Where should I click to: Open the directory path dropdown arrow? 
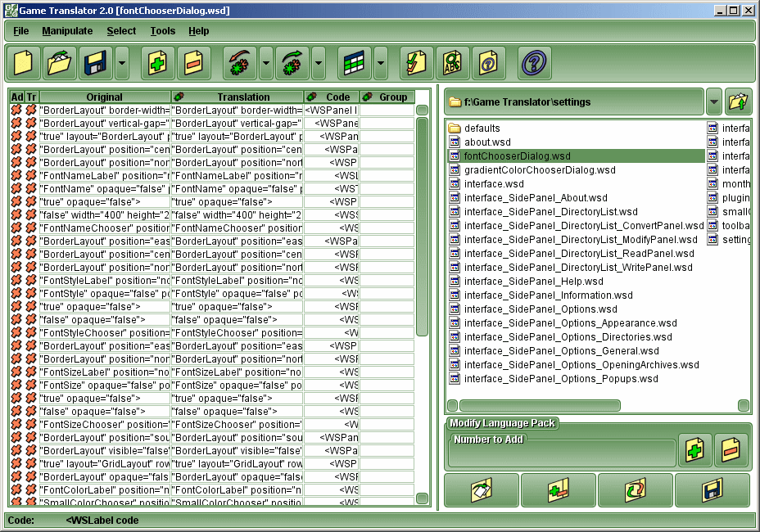coord(713,102)
